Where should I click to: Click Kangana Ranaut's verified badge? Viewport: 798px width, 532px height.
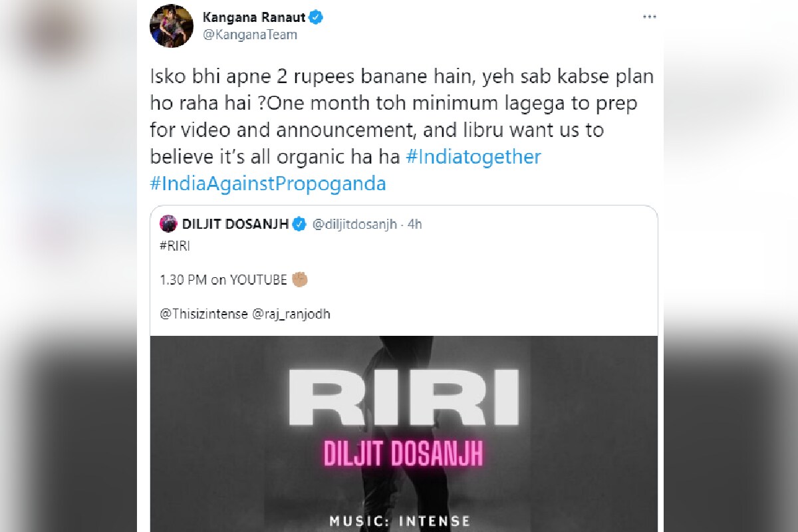[x=317, y=18]
